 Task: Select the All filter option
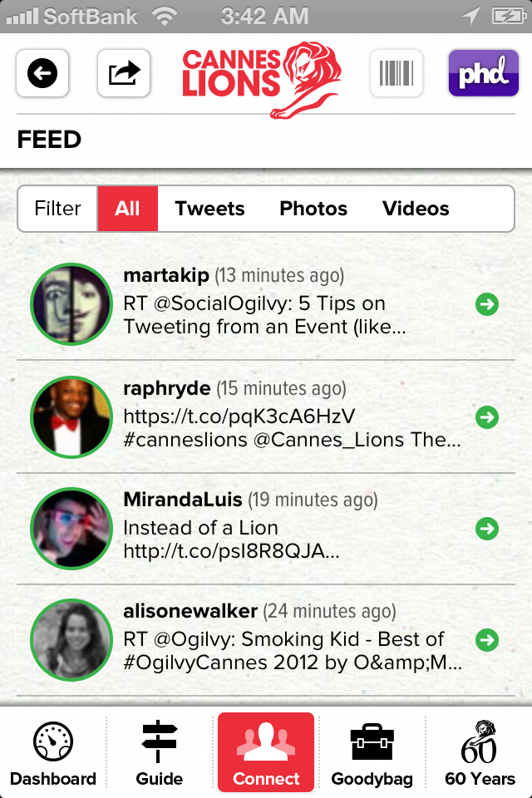pos(127,209)
